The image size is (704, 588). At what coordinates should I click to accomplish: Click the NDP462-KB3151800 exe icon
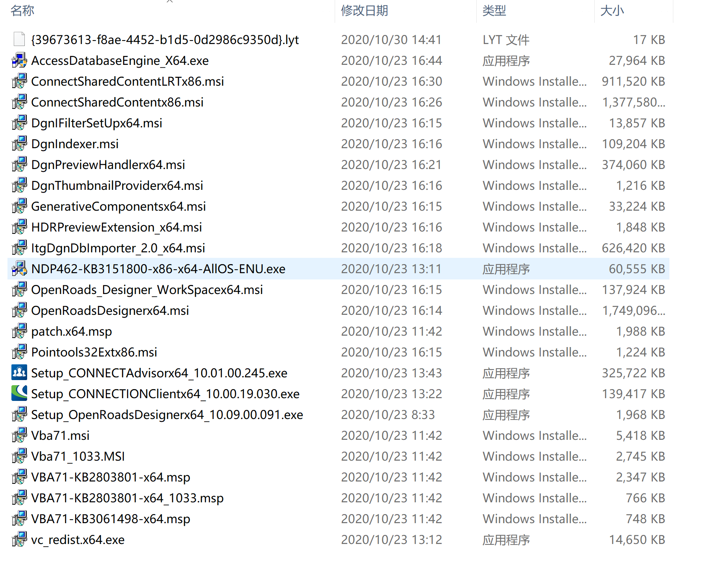pos(19,268)
